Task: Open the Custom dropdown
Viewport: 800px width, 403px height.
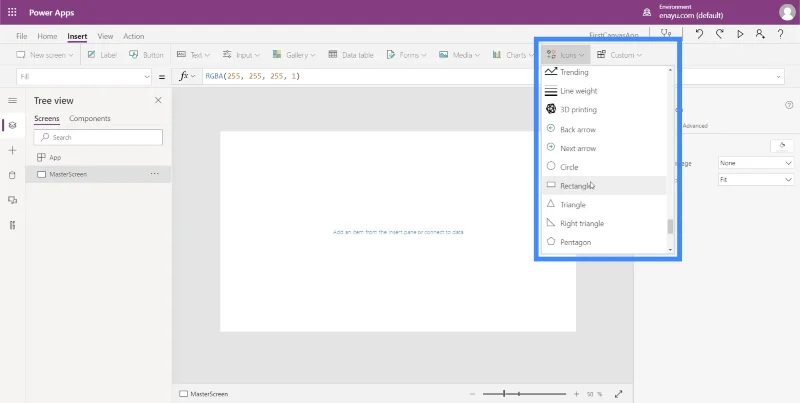Action: coord(619,55)
